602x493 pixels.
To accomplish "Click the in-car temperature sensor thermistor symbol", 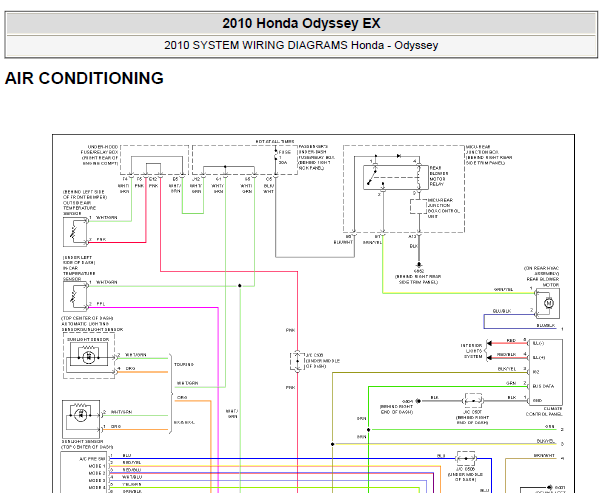I will tap(74, 296).
